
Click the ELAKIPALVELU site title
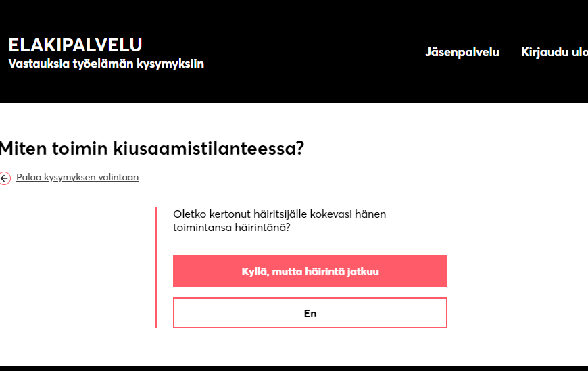75,45
